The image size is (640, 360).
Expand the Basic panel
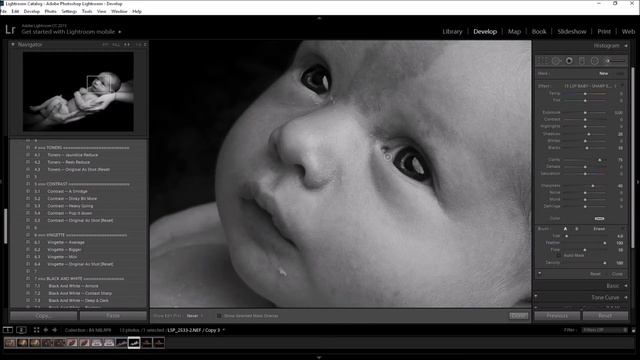[626, 286]
